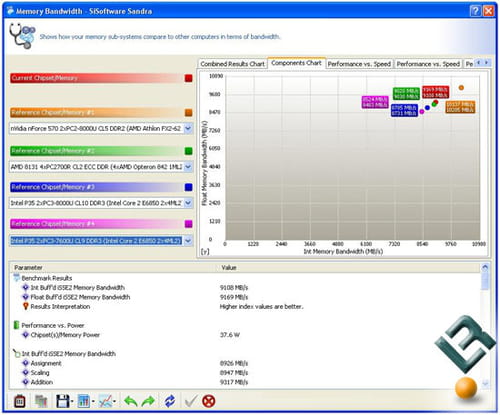Click the floppy disk save icon
The height and width of the screenshot is (415, 500).
(x=63, y=401)
